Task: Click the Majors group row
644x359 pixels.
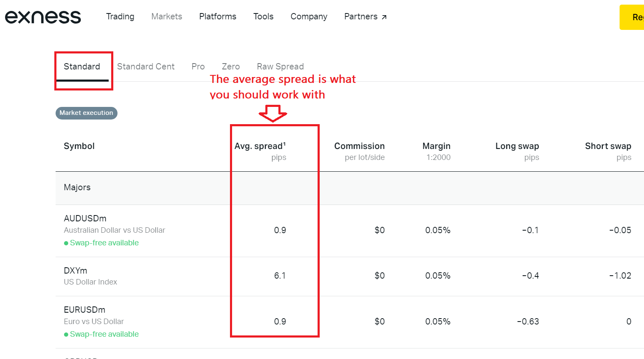Action: coord(77,187)
